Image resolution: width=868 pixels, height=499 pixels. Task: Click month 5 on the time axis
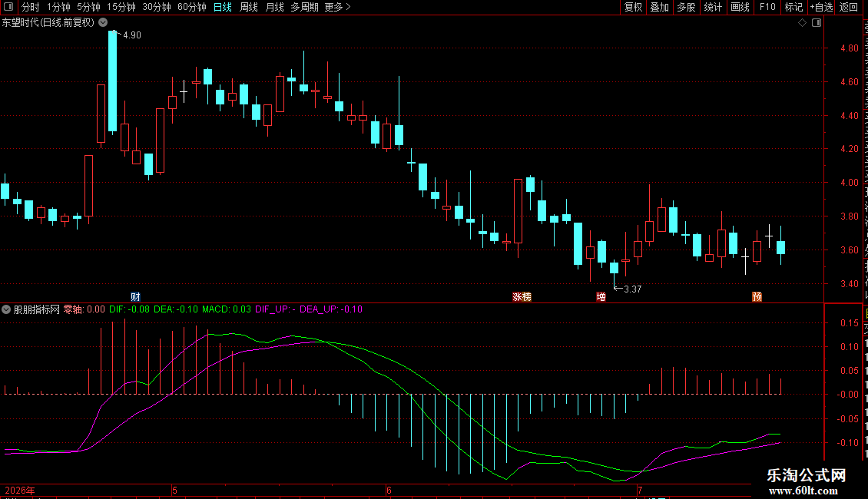click(175, 491)
